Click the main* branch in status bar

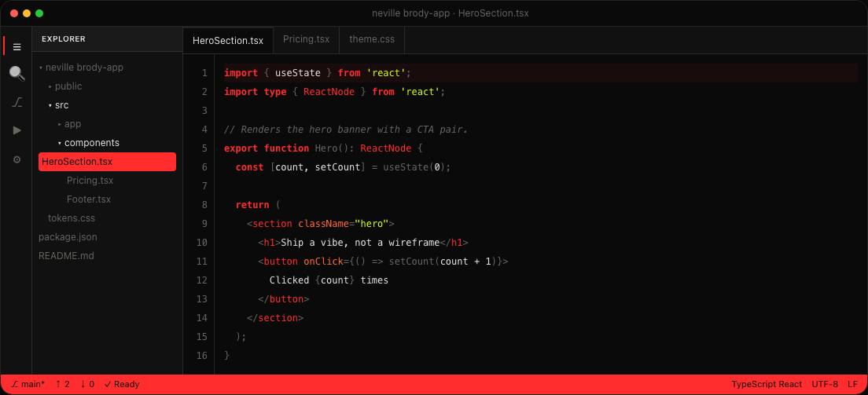click(28, 384)
